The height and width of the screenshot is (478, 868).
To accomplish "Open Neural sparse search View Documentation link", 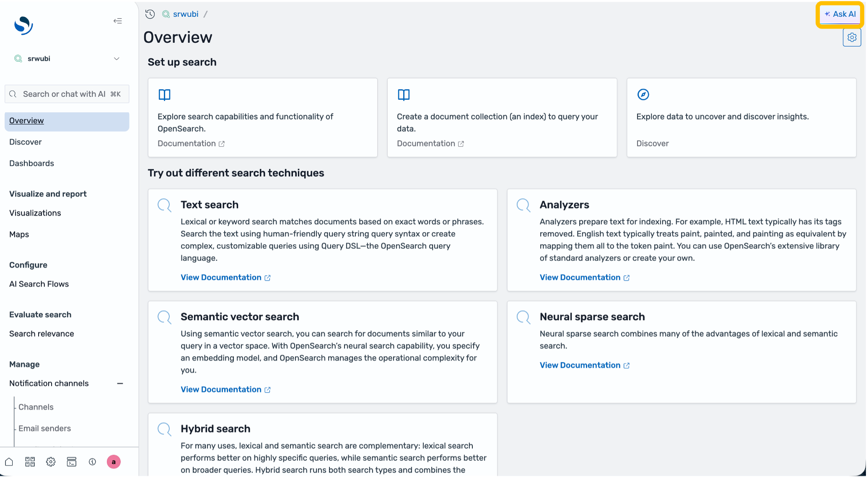I will (585, 366).
